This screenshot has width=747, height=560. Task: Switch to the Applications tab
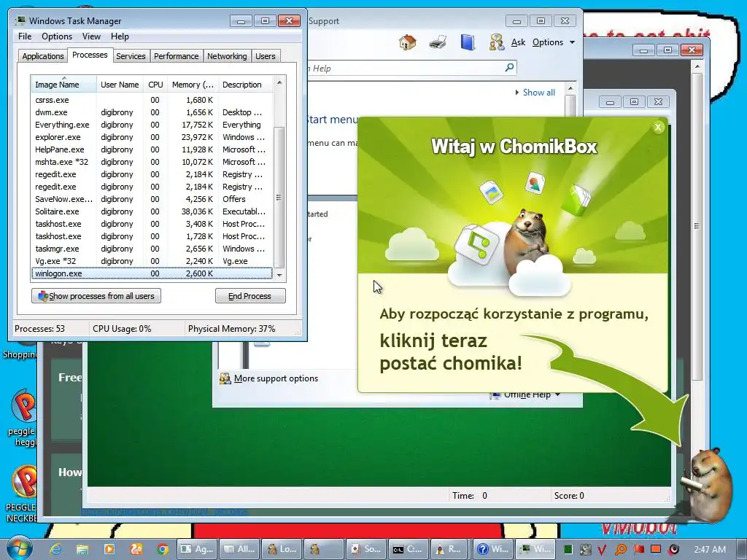(43, 56)
